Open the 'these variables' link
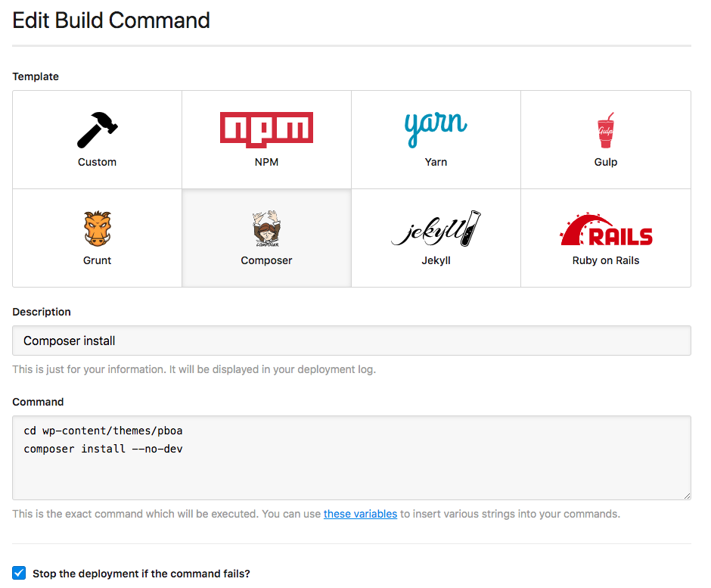This screenshot has width=711, height=588. pyautogui.click(x=360, y=514)
